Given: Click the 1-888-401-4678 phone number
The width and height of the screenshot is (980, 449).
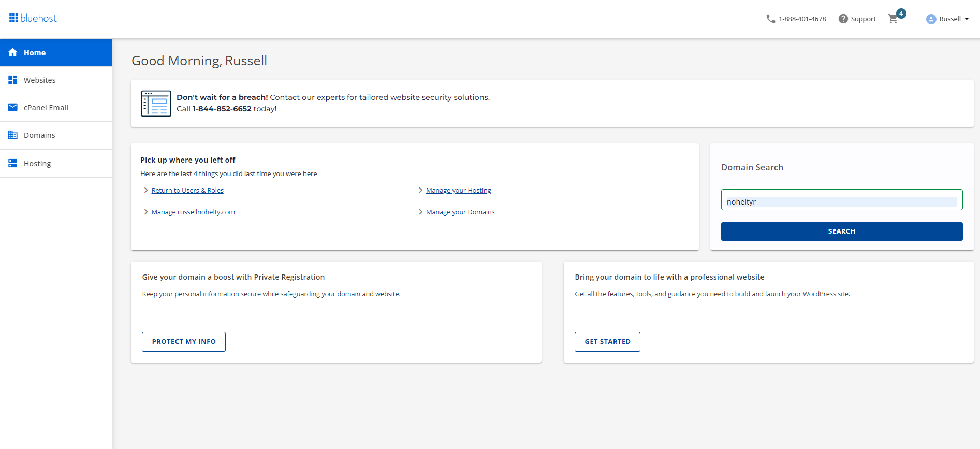Looking at the screenshot, I should (802, 19).
